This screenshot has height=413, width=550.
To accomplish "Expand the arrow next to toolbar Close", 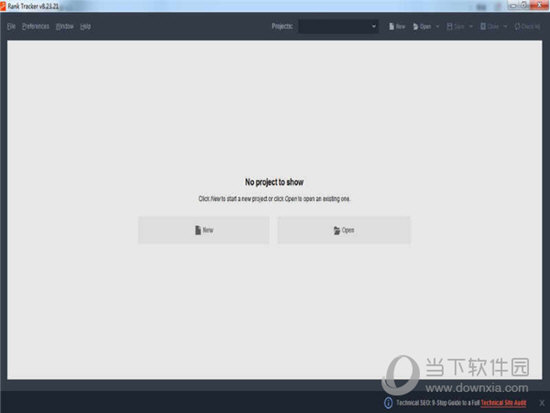I will (505, 27).
